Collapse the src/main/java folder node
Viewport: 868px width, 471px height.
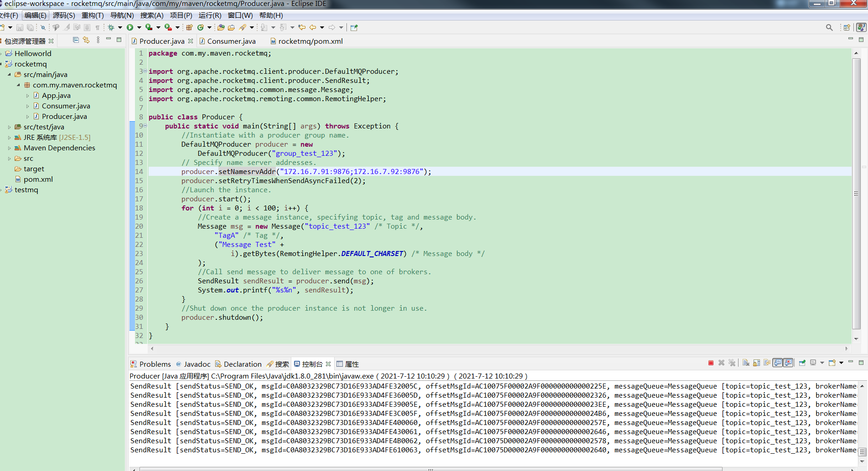point(9,75)
